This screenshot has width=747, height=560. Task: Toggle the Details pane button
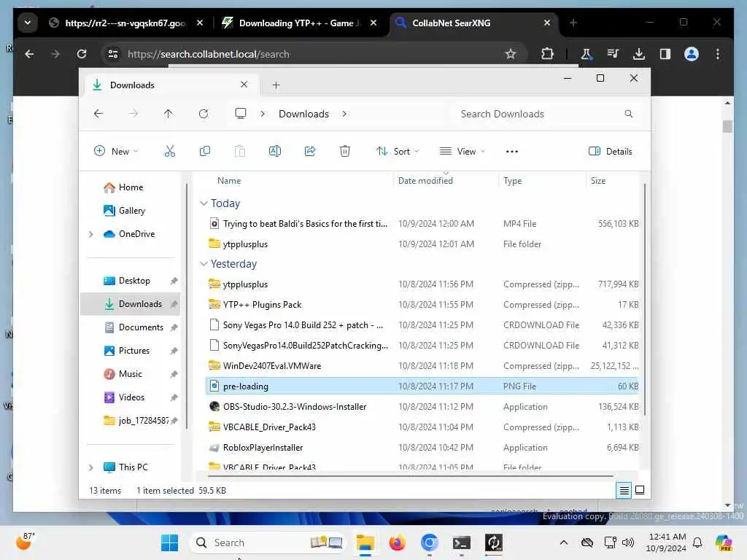611,152
